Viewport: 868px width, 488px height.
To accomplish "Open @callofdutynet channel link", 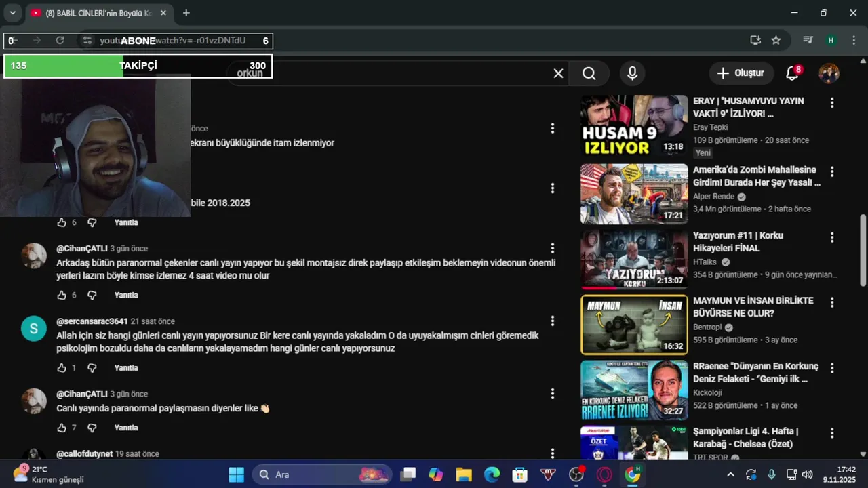I will click(84, 453).
